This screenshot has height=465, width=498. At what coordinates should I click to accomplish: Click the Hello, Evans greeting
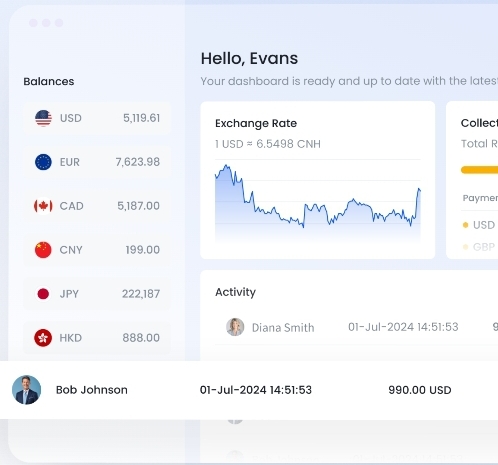tap(249, 58)
